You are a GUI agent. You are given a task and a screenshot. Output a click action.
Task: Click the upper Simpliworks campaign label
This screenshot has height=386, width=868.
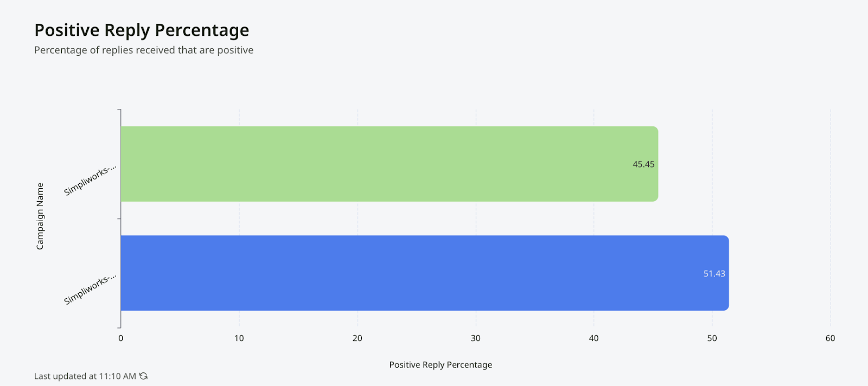[x=90, y=180]
